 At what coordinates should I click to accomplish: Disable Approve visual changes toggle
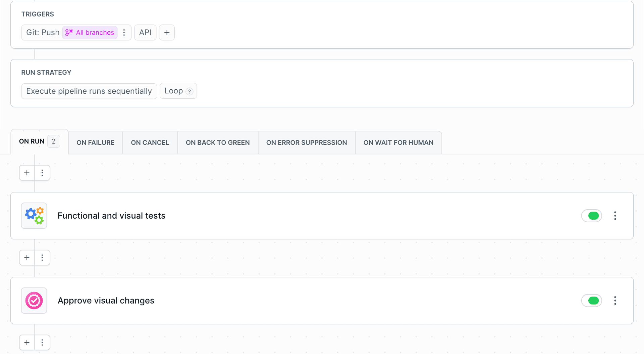click(x=592, y=301)
